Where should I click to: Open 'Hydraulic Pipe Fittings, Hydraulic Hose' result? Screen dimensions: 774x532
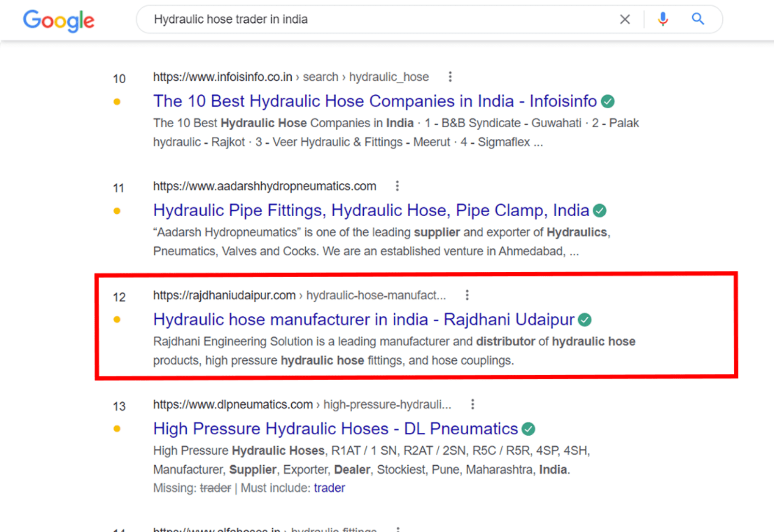click(x=371, y=211)
